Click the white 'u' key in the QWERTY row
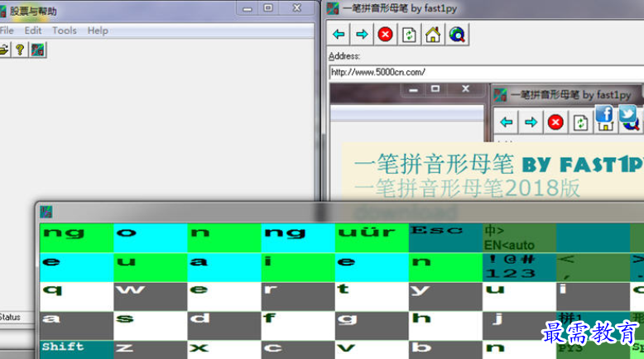 pyautogui.click(x=519, y=296)
